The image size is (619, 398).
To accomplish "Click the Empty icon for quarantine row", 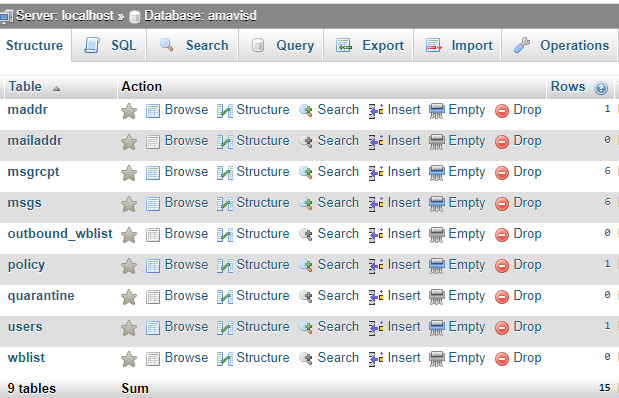I will (437, 297).
